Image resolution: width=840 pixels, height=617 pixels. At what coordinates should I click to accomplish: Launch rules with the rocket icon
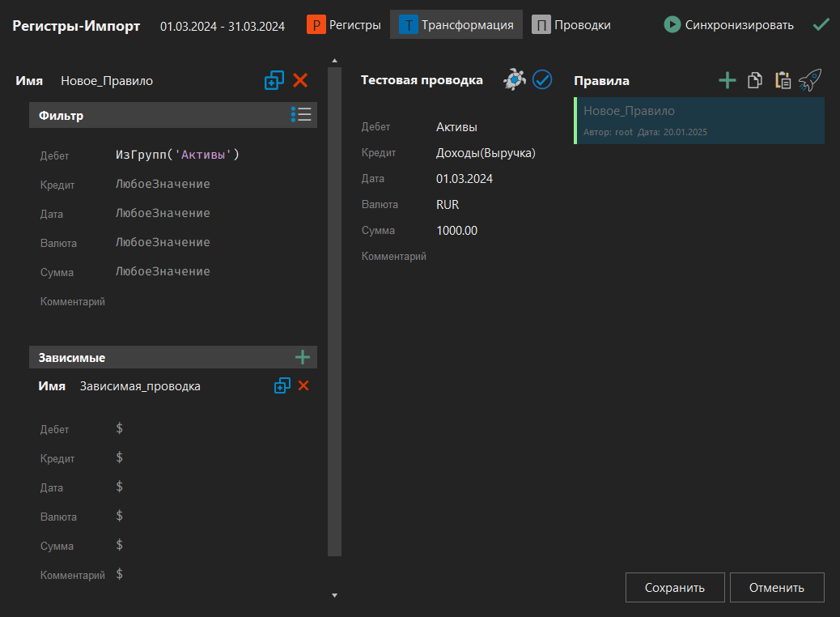coord(810,79)
